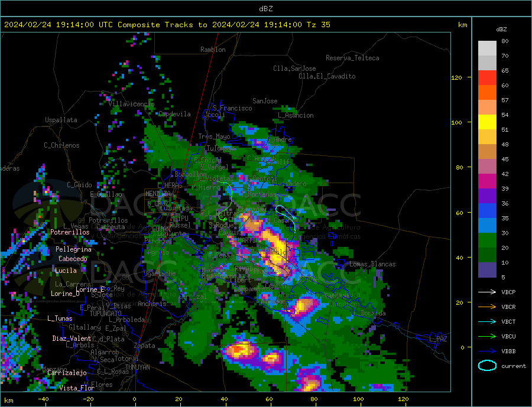Click the 'C_Chilenos' map label
The image size is (532, 407).
coord(61,145)
